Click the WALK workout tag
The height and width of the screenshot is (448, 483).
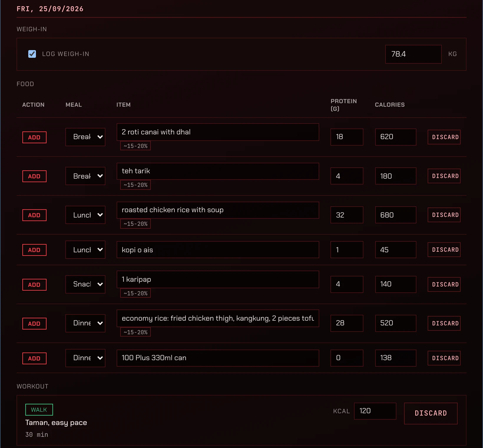(39, 410)
